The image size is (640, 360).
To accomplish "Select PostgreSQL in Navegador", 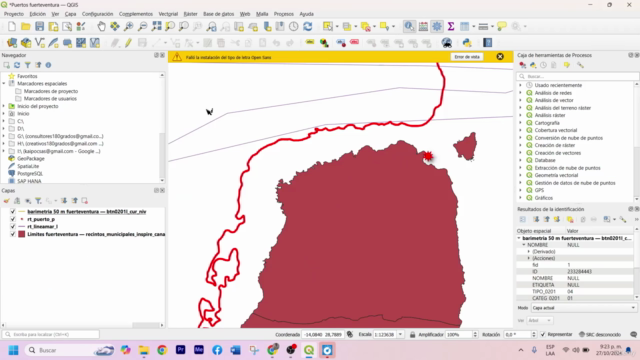I will coord(30,173).
